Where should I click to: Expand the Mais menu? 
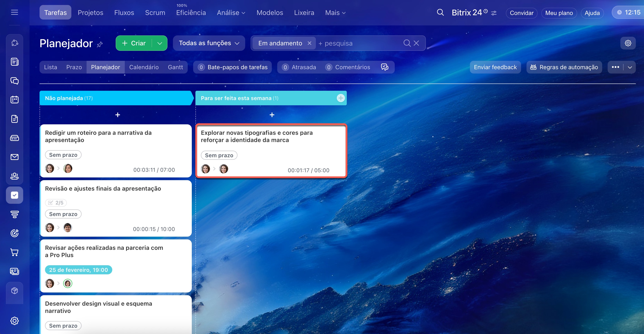pyautogui.click(x=335, y=13)
